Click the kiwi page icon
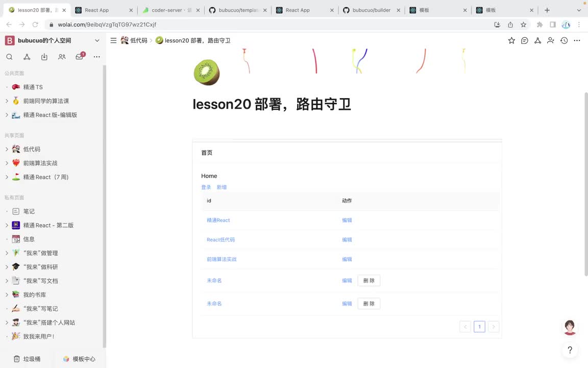588x368 pixels. [207, 72]
